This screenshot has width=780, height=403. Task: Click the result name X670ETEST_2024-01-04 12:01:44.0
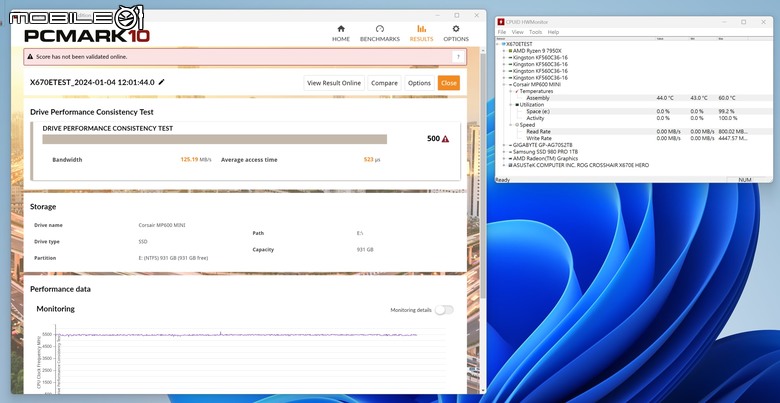coord(92,83)
